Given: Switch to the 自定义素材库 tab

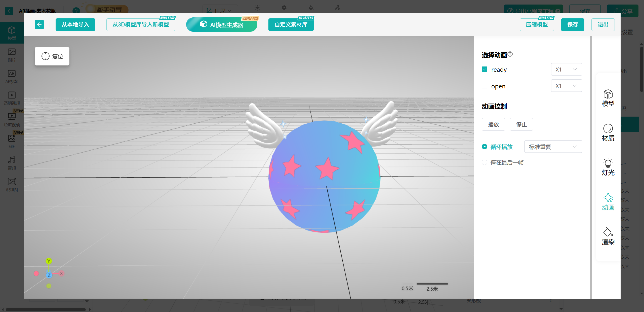Looking at the screenshot, I should [x=291, y=24].
